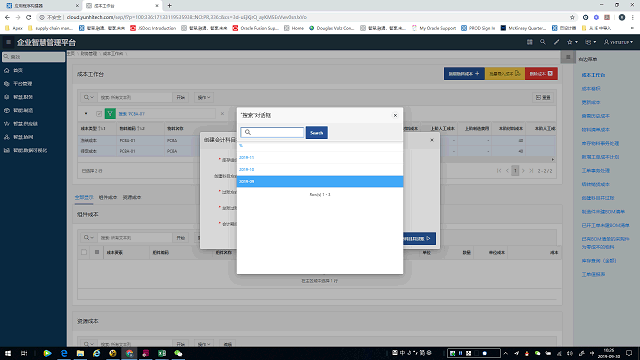Open the header dropdown left of user name
Screen dimensions: 640x360
point(590,42)
